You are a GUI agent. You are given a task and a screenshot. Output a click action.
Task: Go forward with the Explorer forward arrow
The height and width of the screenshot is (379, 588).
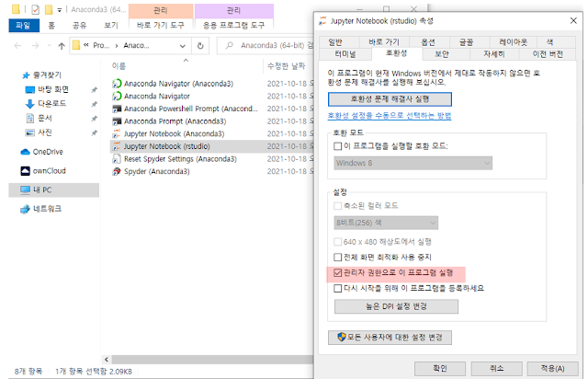point(35,45)
